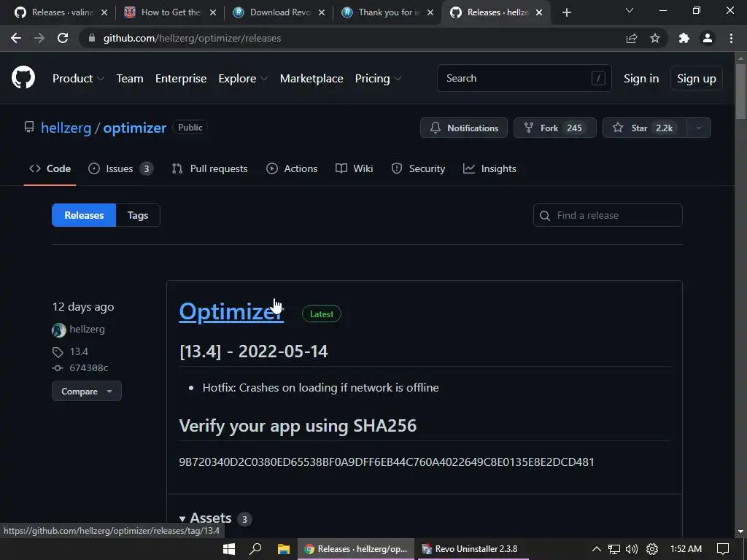Click Sign in
747x560 pixels.
click(x=641, y=79)
